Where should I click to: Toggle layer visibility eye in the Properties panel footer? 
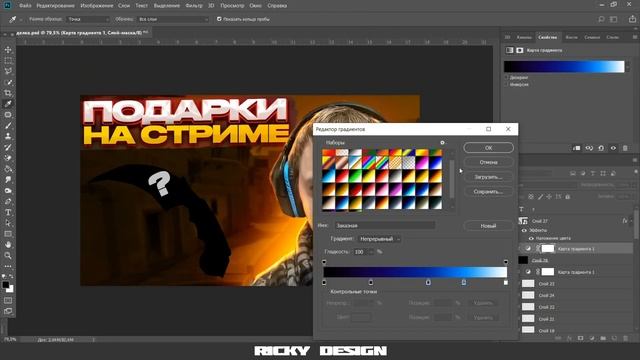pyautogui.click(x=613, y=148)
